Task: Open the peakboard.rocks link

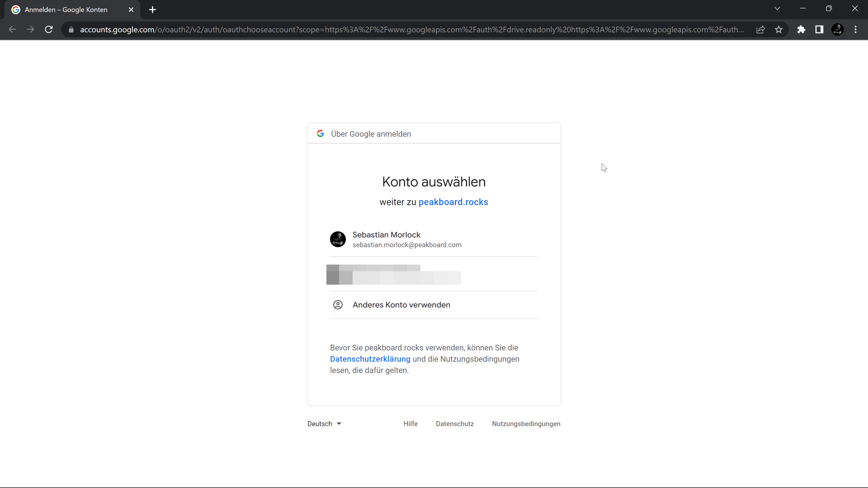Action: pyautogui.click(x=453, y=202)
